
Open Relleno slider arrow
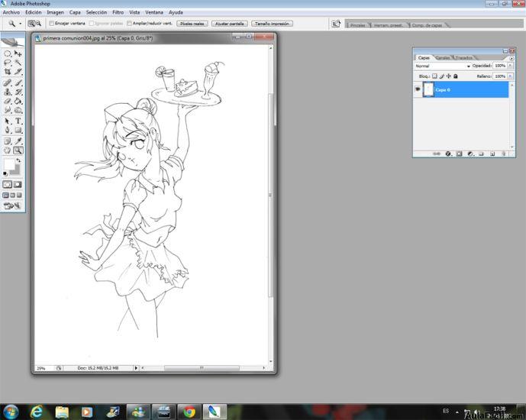pos(510,76)
